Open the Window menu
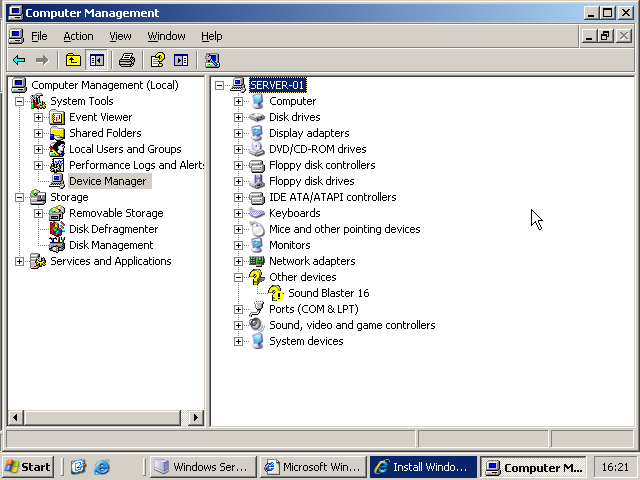Screen dimensions: 640x480 167,36
